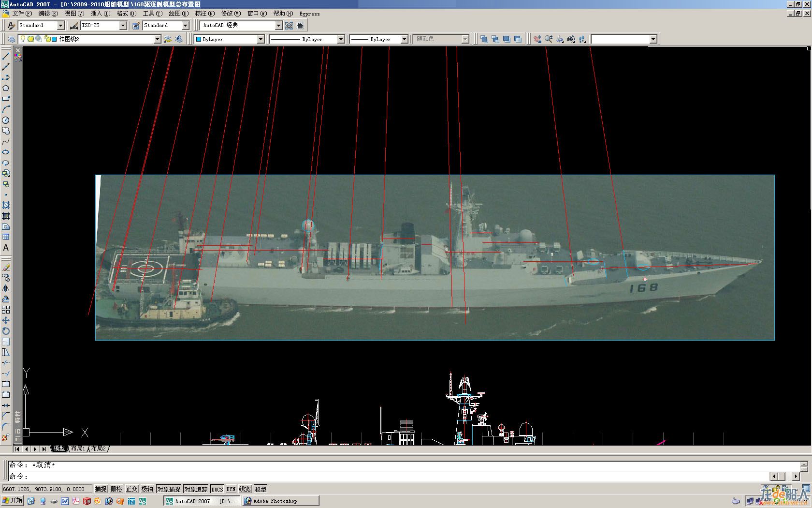Click the blue layer color swatch for 作图线2

click(x=54, y=39)
